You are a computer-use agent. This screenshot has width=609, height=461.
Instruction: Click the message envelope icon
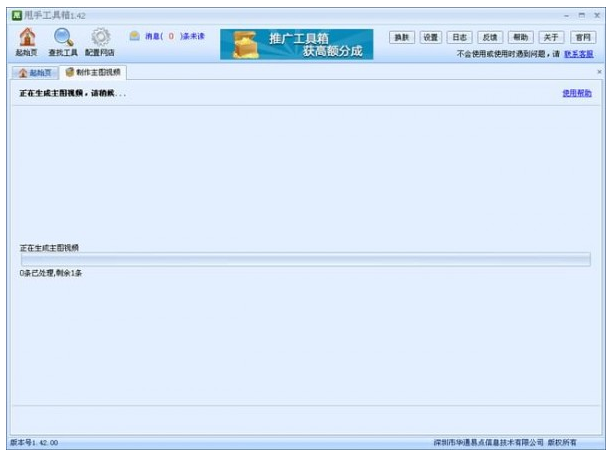[134, 36]
